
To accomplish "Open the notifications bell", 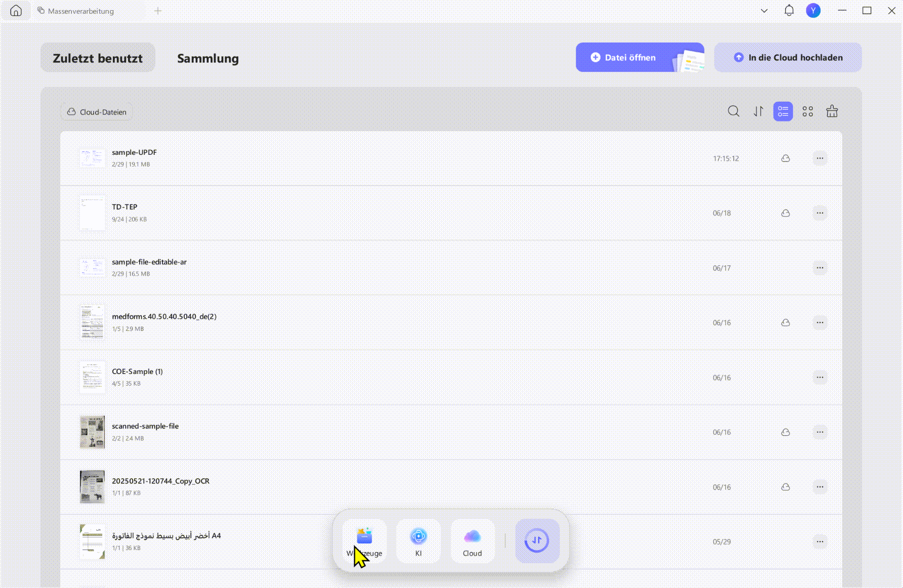I will [789, 11].
